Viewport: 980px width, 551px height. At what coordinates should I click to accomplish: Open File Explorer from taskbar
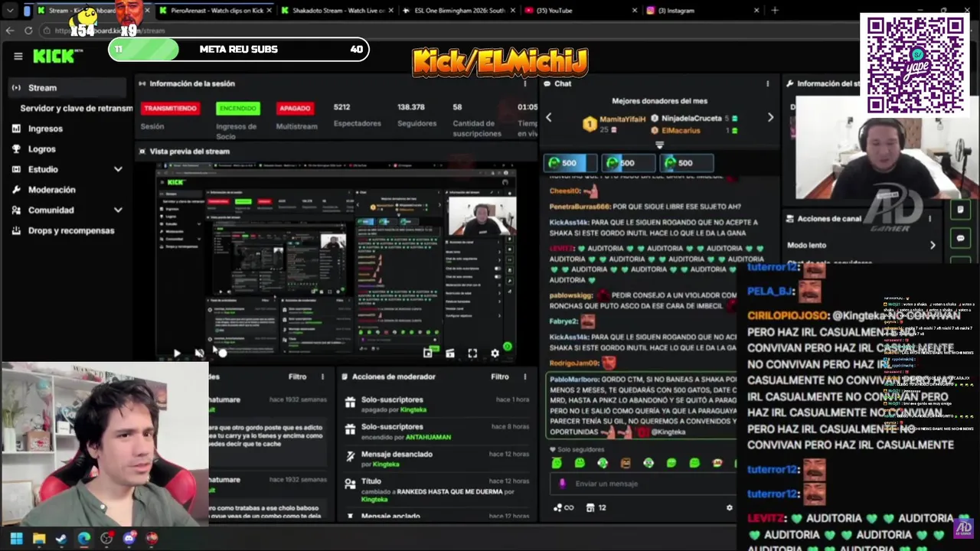[39, 539]
